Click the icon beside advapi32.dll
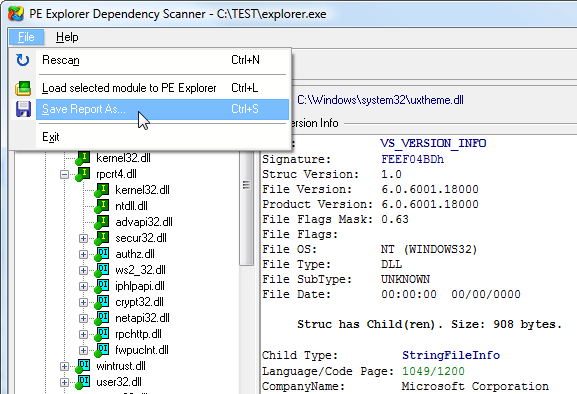Viewport: 577px width, 394px height. pos(102,222)
